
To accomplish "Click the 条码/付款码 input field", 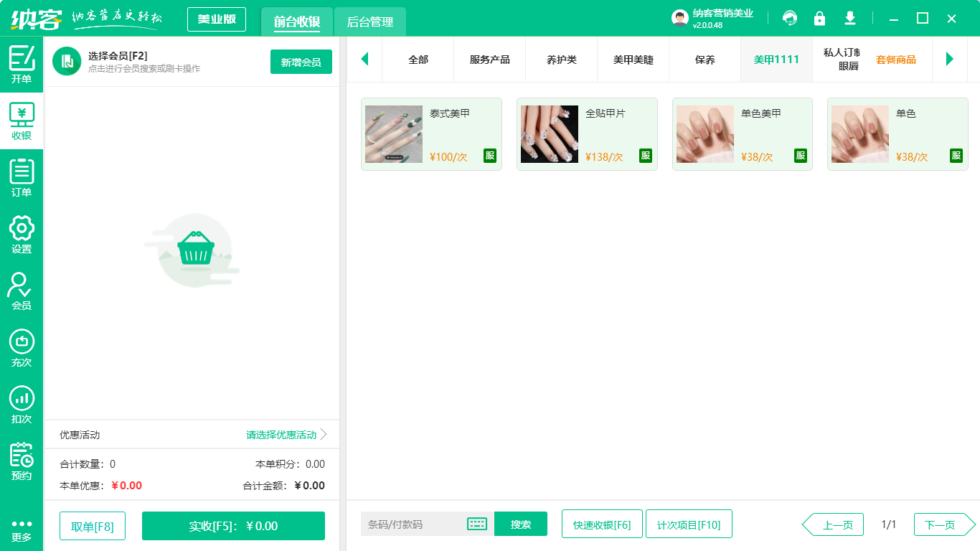I will (x=416, y=524).
